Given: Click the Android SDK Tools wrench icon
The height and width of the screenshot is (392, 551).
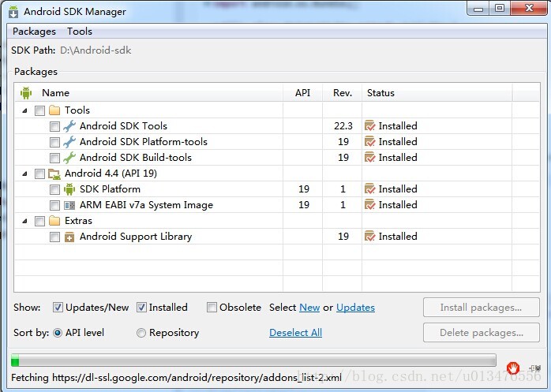Looking at the screenshot, I should pos(69,126).
